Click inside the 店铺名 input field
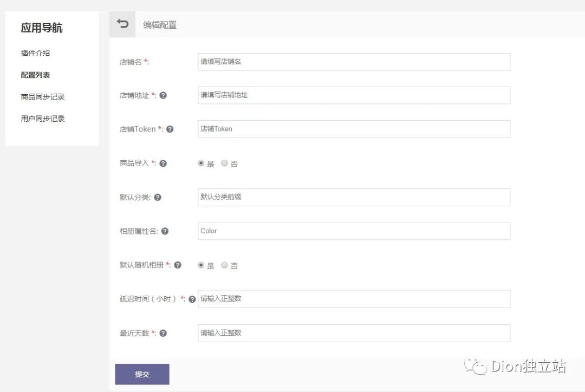Image resolution: width=585 pixels, height=392 pixels. point(352,62)
